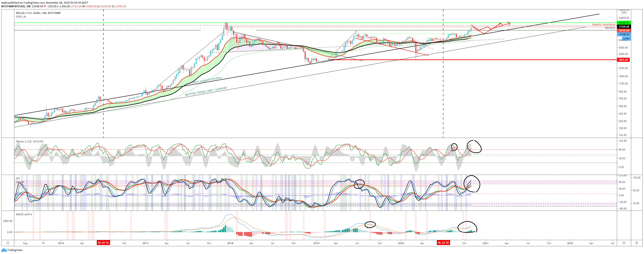The width and height of the screenshot is (644, 254).
Task: Click the 24000.00 level on the price axis
Action: coord(624,18)
